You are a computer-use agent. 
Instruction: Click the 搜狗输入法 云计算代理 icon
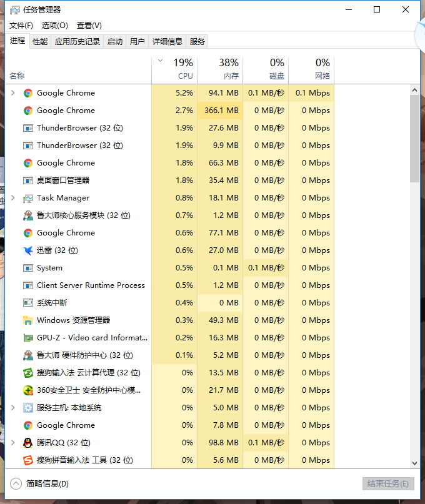point(28,373)
